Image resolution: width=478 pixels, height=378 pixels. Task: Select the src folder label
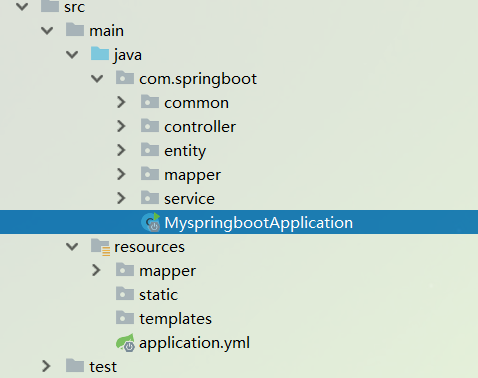(74, 7)
